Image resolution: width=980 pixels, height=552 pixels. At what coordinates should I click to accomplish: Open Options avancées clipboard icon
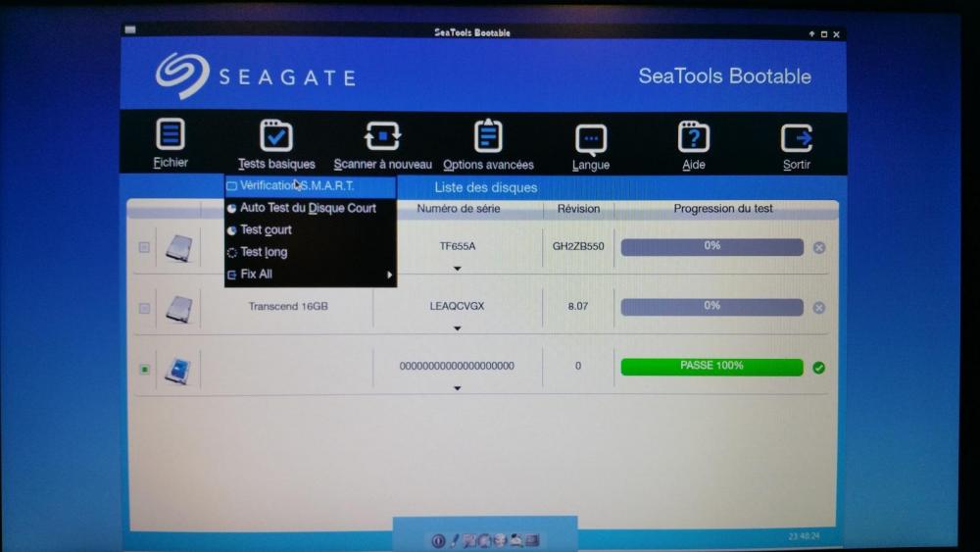click(488, 135)
